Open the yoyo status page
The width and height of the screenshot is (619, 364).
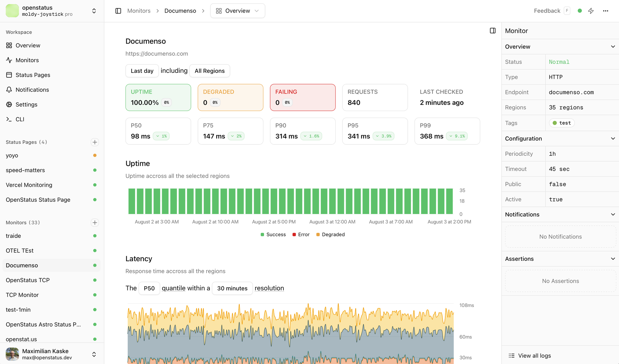[52, 155]
